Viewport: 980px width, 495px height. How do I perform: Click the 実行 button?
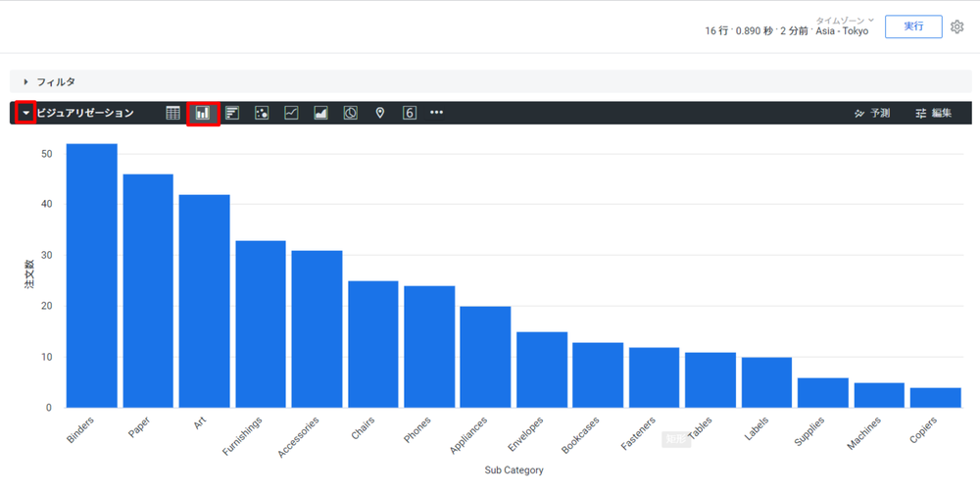pyautogui.click(x=913, y=26)
